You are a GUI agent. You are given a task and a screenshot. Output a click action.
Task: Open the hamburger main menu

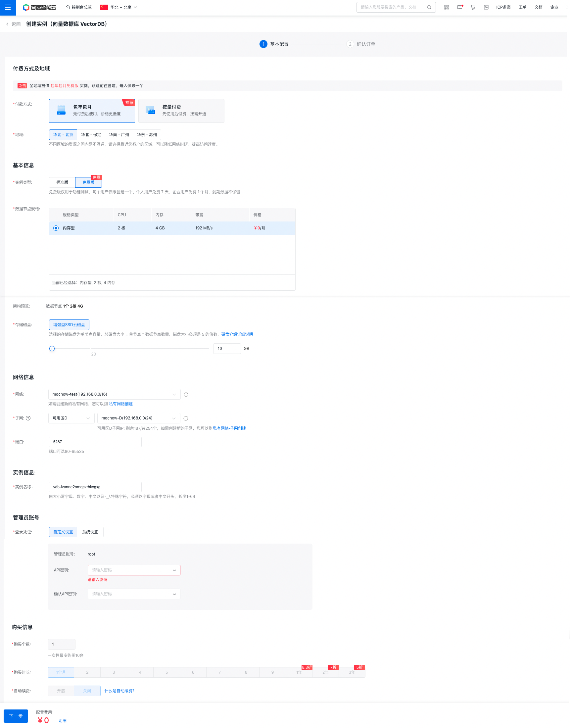coord(8,7)
